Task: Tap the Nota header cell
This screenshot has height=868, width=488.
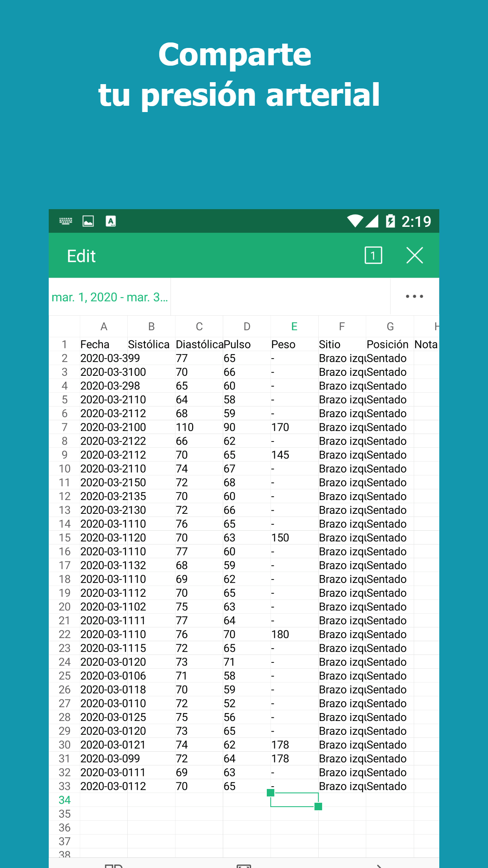Action: [x=426, y=344]
